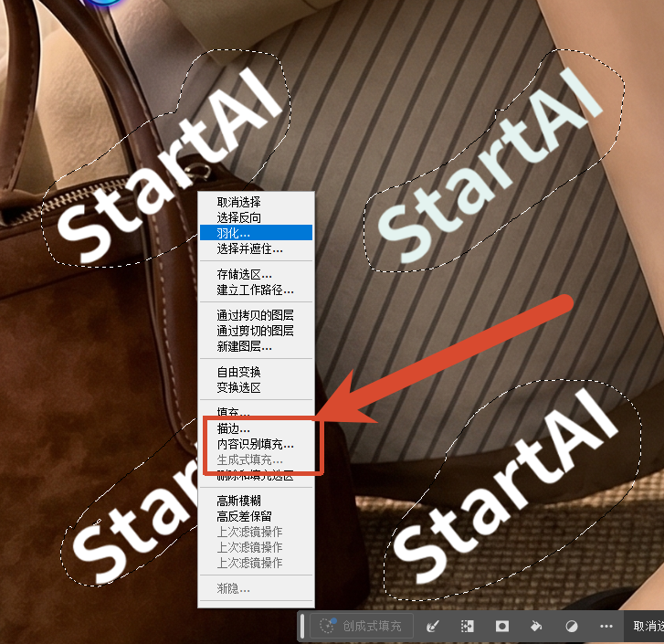The image size is (664, 644).
Task: Click the paint bucket fill icon
Action: [x=536, y=626]
